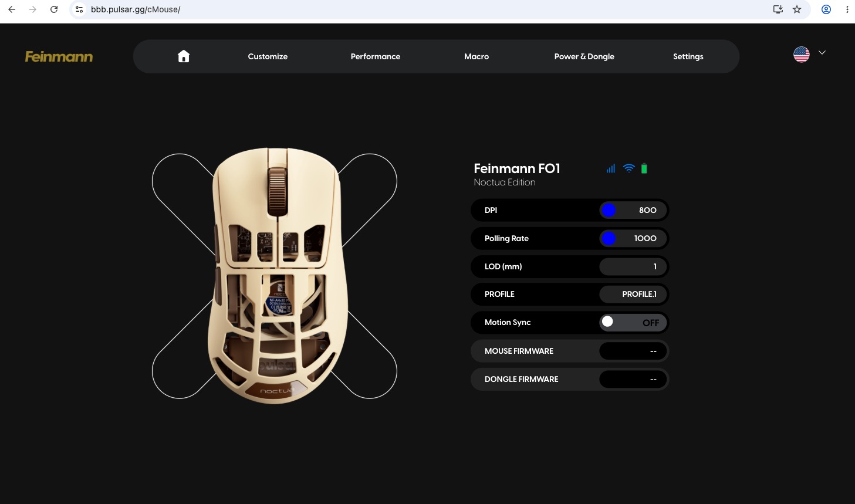Click the green battery level icon
This screenshot has width=855, height=504.
pyautogui.click(x=644, y=168)
